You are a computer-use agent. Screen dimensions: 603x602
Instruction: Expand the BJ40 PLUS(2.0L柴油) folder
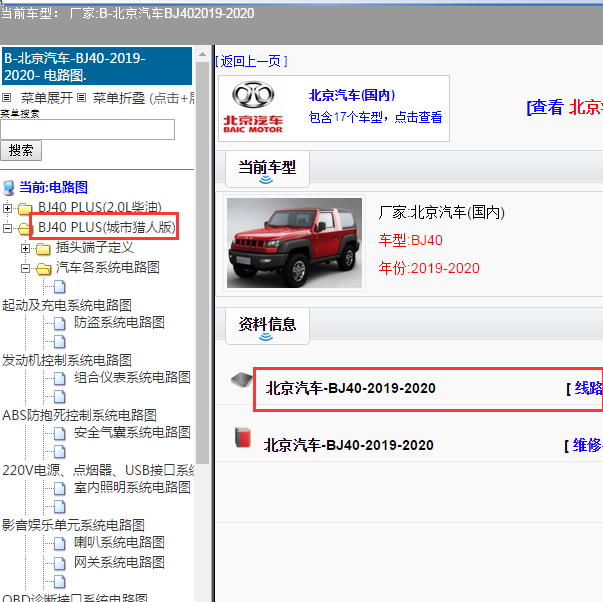7,208
